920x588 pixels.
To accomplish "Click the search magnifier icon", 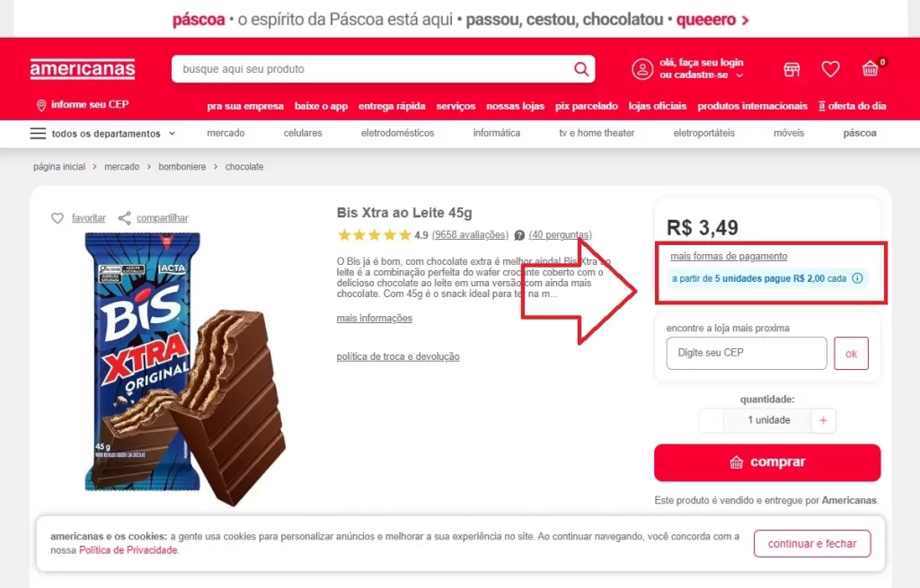I will pyautogui.click(x=581, y=69).
